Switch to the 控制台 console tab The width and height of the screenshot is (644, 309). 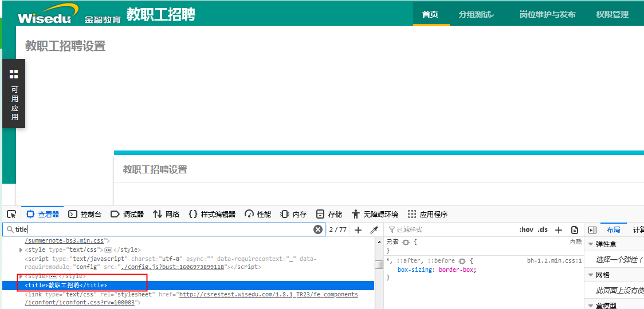click(85, 214)
